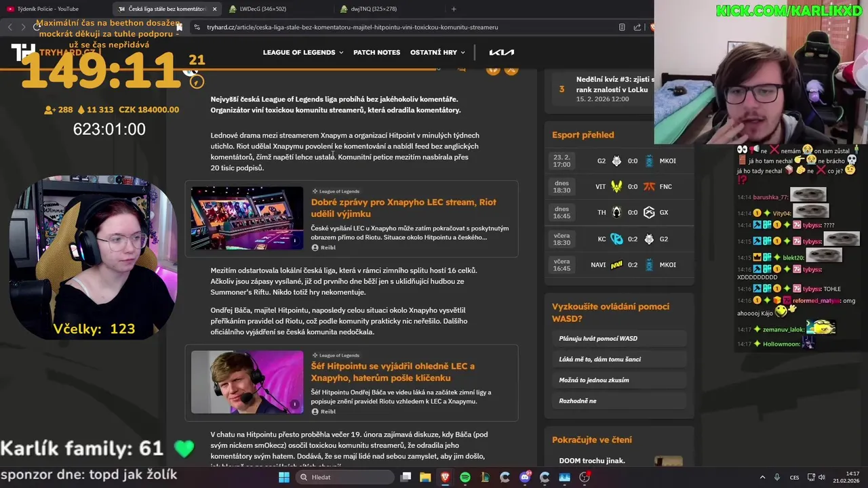Image resolution: width=868 pixels, height=488 pixels.
Task: Open the volume tray icon
Action: 822,477
